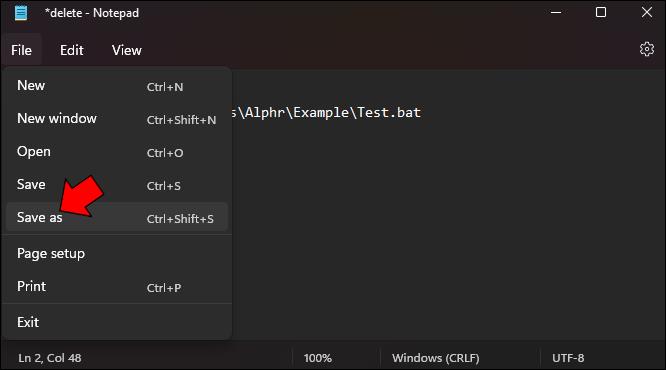Collapse the File menu via File tab

coord(22,50)
